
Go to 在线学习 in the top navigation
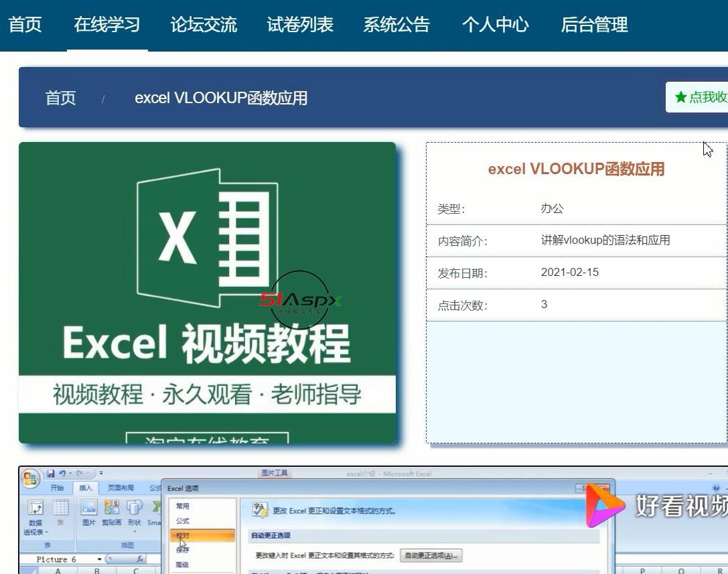(x=107, y=25)
